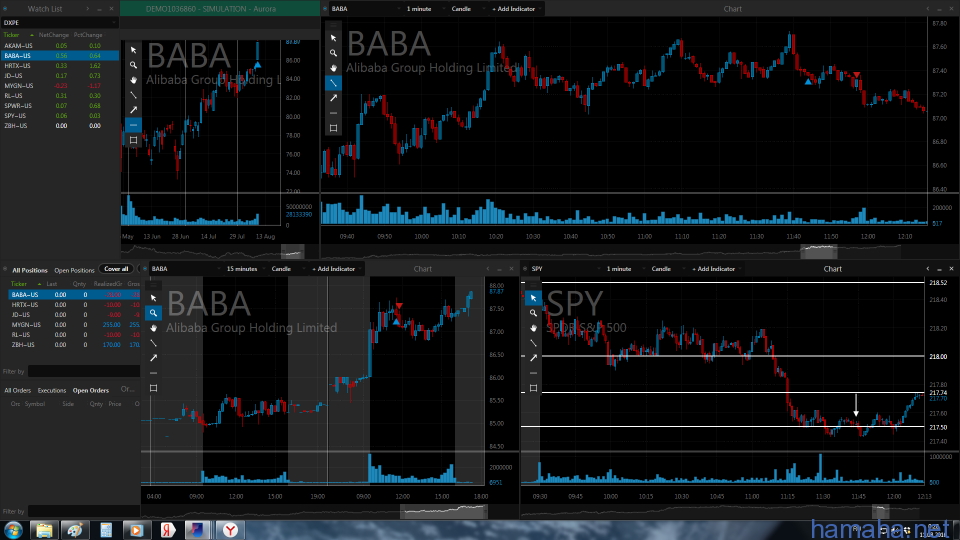Open the Windows Start menu
This screenshot has height=540, width=960.
coord(13,530)
